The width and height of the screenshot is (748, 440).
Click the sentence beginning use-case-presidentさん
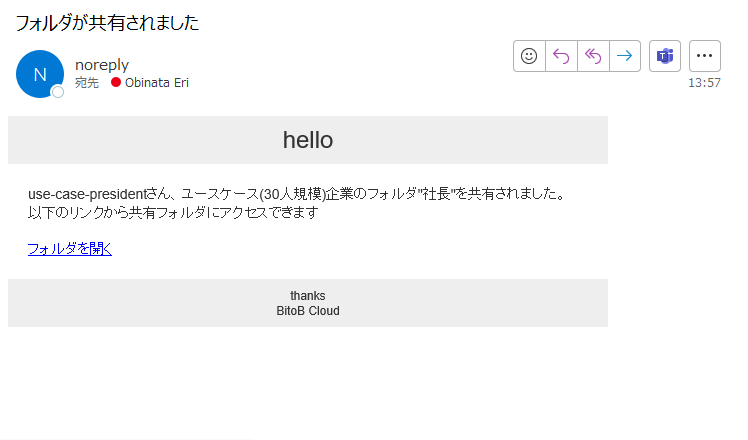point(296,194)
